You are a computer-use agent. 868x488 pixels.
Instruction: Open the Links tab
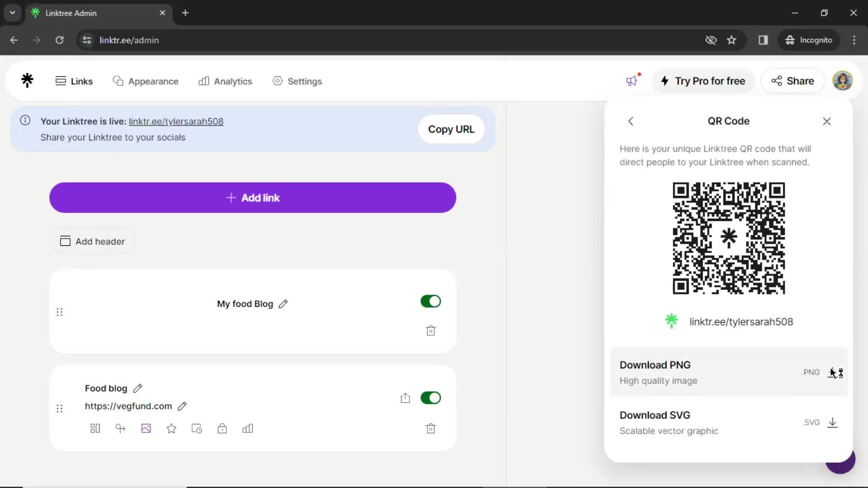tap(74, 81)
